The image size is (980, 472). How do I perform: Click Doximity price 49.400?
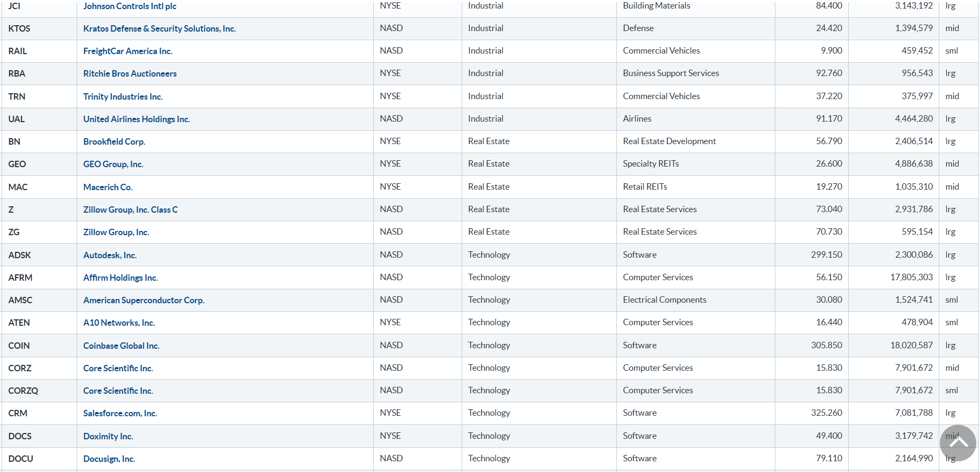click(829, 436)
